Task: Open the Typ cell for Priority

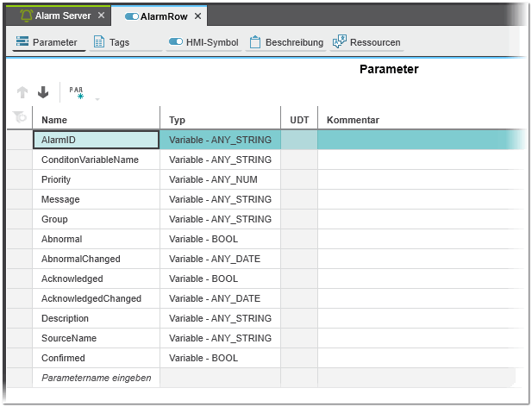Action: [x=220, y=179]
